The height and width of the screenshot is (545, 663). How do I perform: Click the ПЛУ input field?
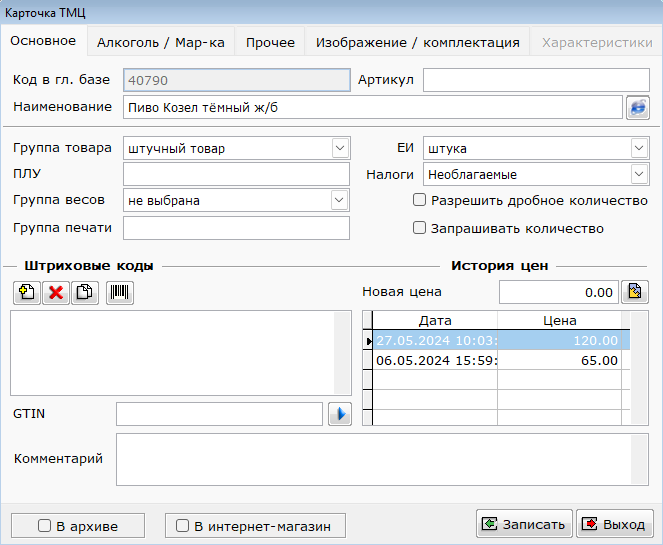click(x=236, y=174)
